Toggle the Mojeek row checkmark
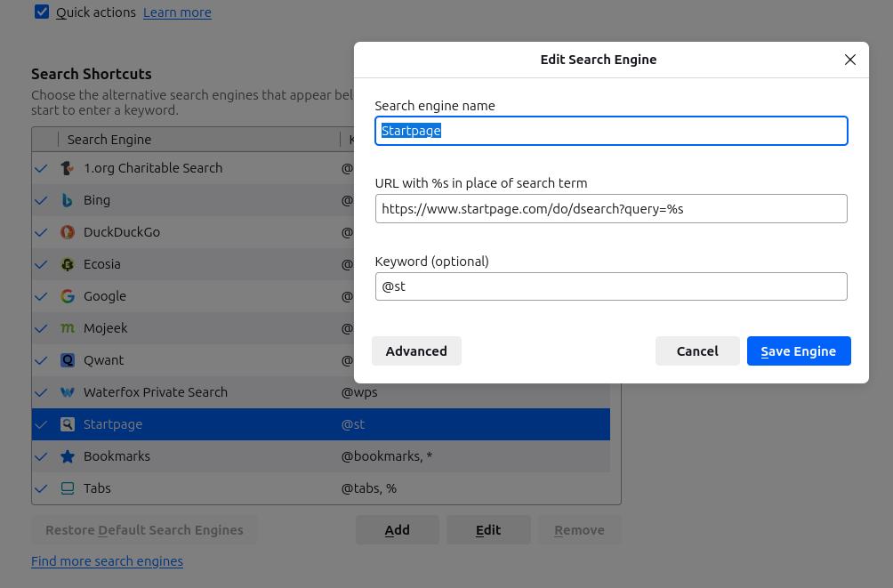Viewport: 893px width, 588px height. pos(41,328)
